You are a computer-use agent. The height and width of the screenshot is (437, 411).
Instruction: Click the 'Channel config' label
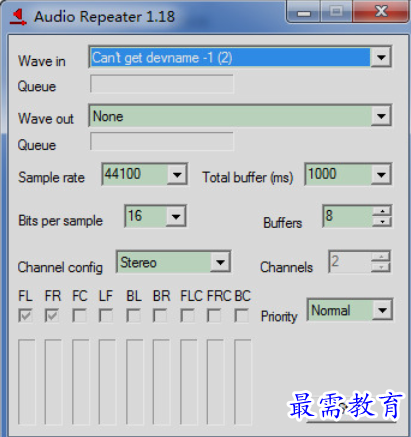click(x=60, y=267)
